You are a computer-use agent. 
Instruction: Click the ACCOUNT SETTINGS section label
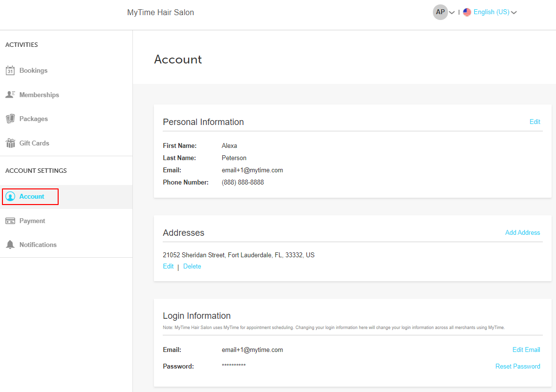(36, 170)
